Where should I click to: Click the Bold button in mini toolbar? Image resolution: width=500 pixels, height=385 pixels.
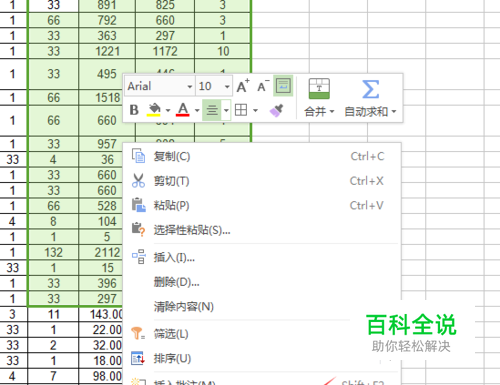[134, 110]
